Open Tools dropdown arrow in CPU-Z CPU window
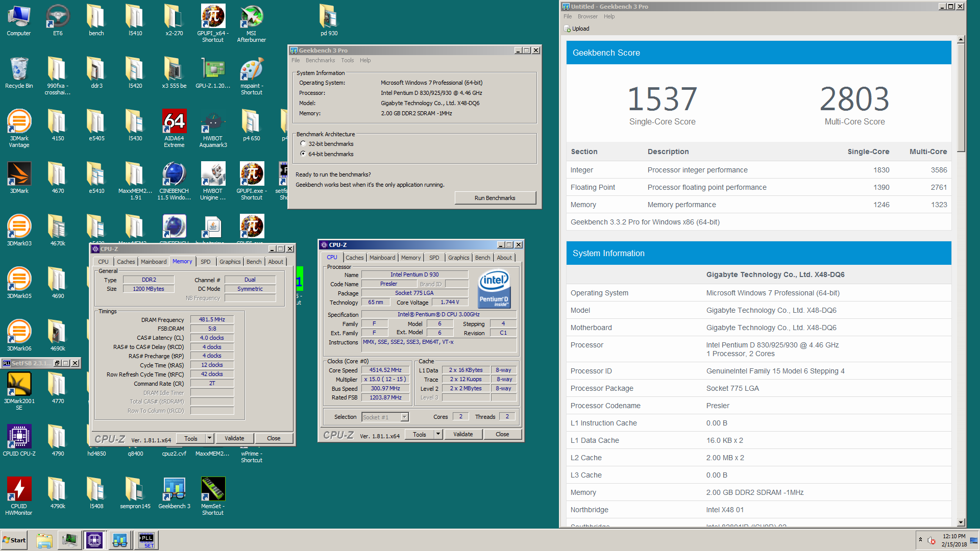This screenshot has height=551, width=980. pyautogui.click(x=438, y=434)
